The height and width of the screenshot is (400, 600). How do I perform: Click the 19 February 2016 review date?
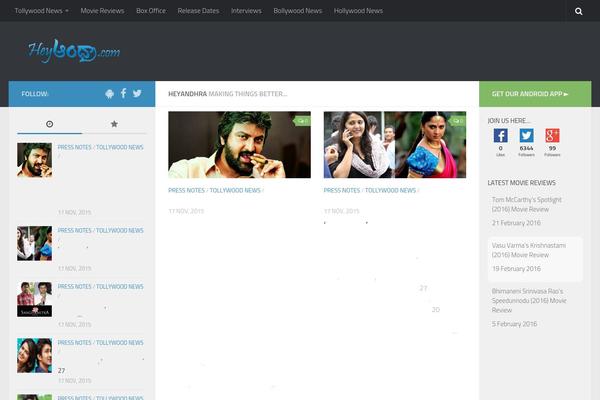(x=516, y=269)
